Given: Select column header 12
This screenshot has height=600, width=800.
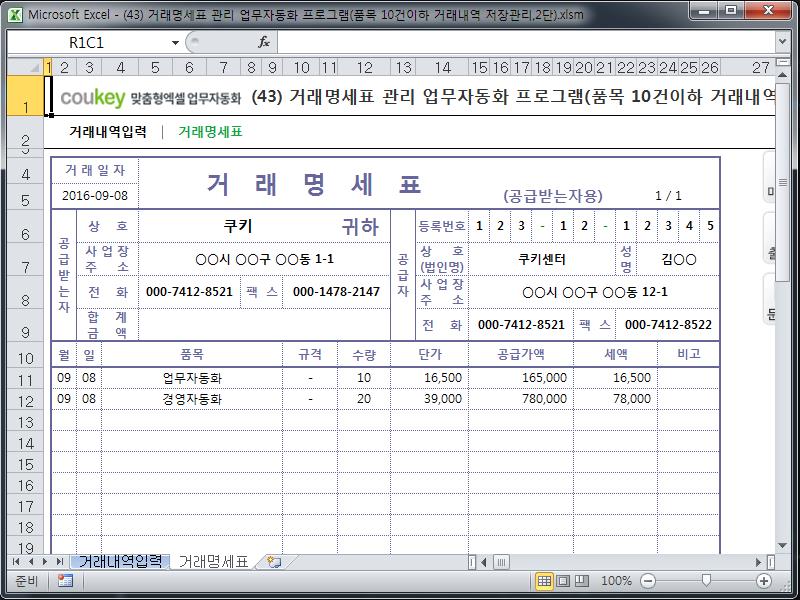Looking at the screenshot, I should coord(364,67).
